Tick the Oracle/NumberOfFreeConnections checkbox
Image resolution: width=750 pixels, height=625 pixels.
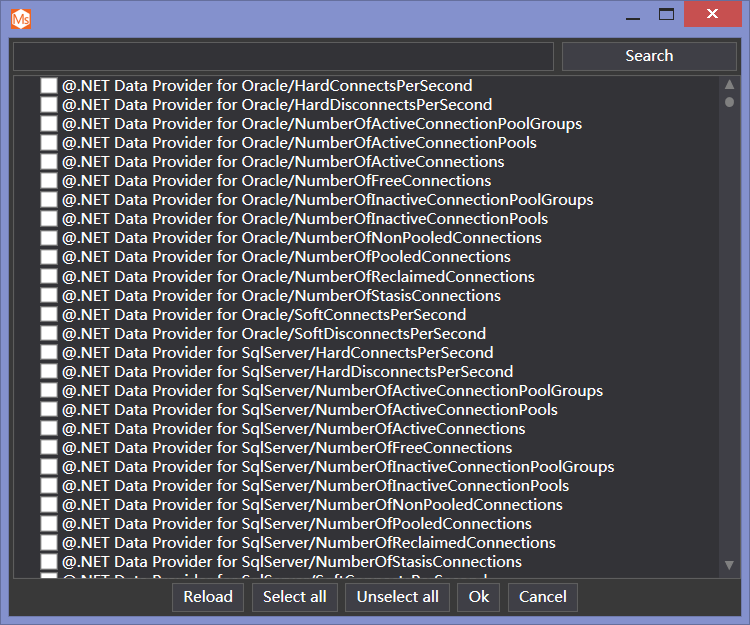49,181
